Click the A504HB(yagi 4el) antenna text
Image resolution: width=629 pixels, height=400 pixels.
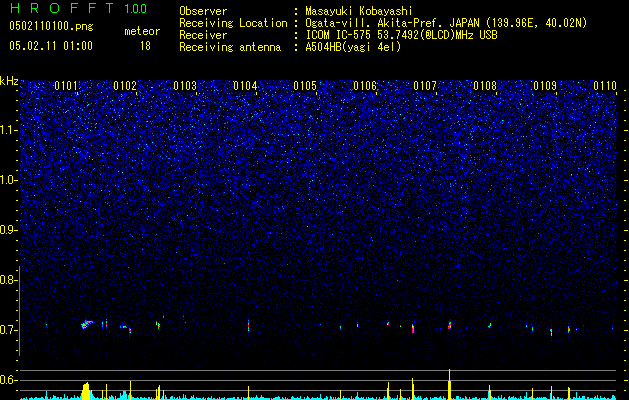(x=353, y=47)
